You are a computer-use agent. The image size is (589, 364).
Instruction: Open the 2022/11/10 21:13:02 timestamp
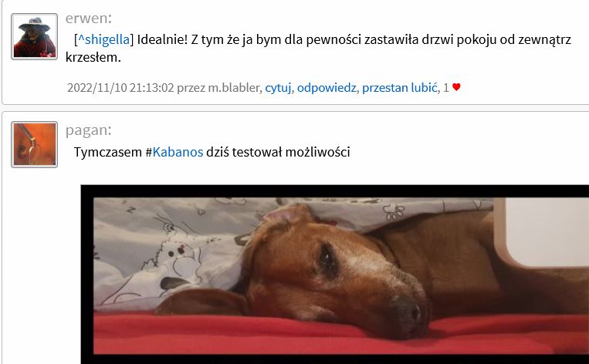tap(120, 87)
